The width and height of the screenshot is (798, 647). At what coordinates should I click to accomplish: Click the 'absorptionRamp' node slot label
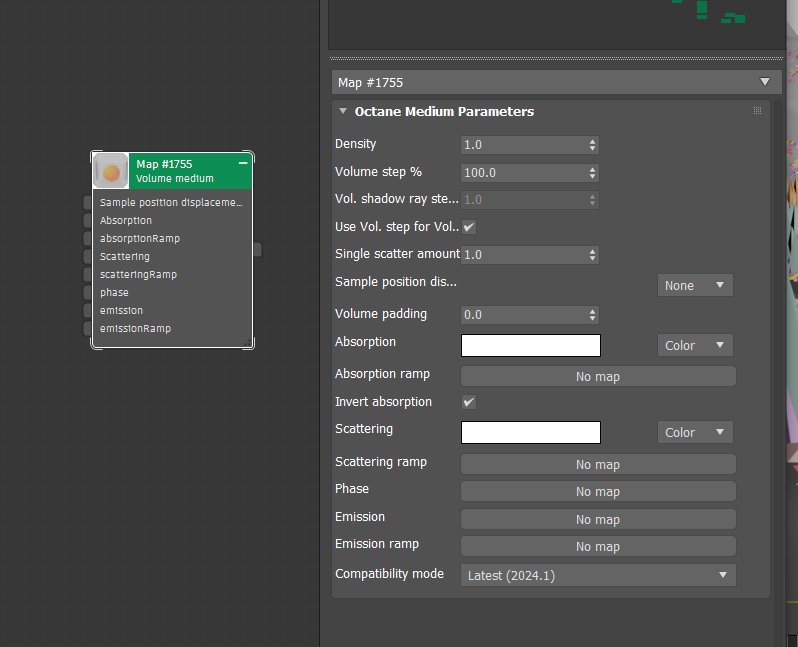coord(140,238)
